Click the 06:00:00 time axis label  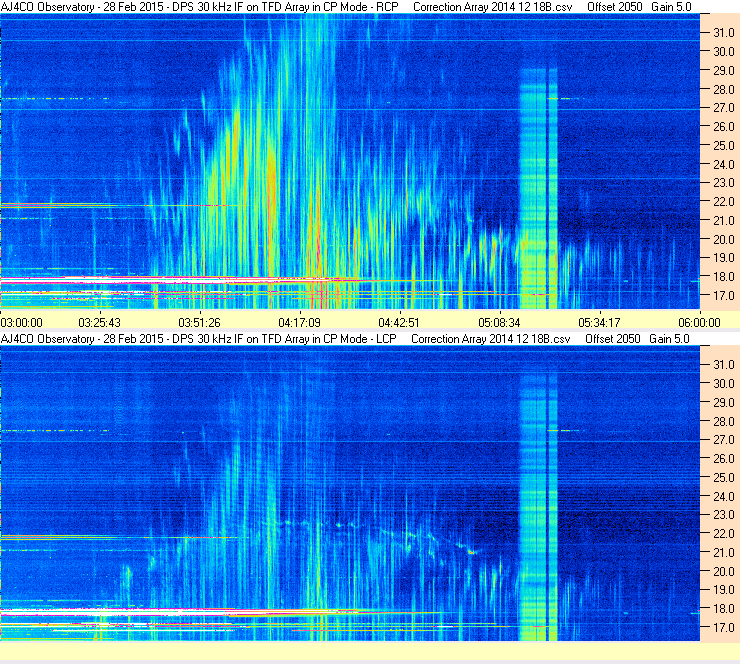pyautogui.click(x=699, y=323)
